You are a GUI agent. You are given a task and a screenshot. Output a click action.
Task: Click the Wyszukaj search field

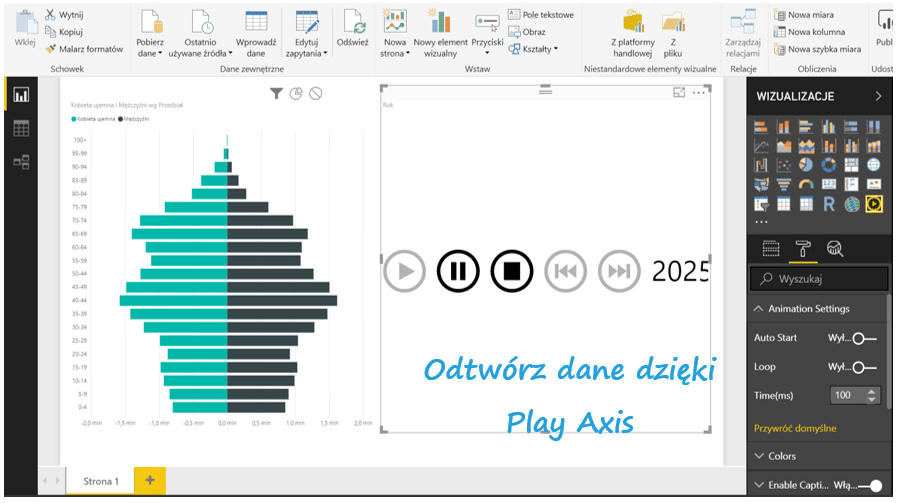pyautogui.click(x=825, y=279)
